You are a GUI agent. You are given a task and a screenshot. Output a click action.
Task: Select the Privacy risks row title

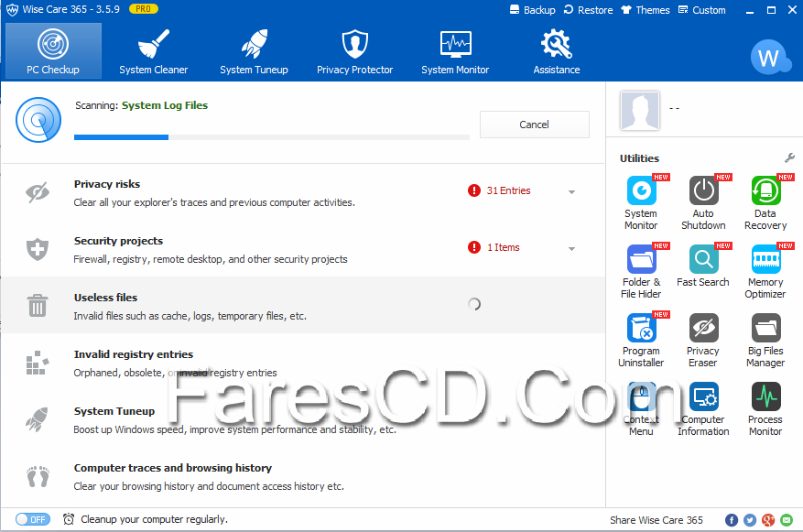(x=107, y=184)
